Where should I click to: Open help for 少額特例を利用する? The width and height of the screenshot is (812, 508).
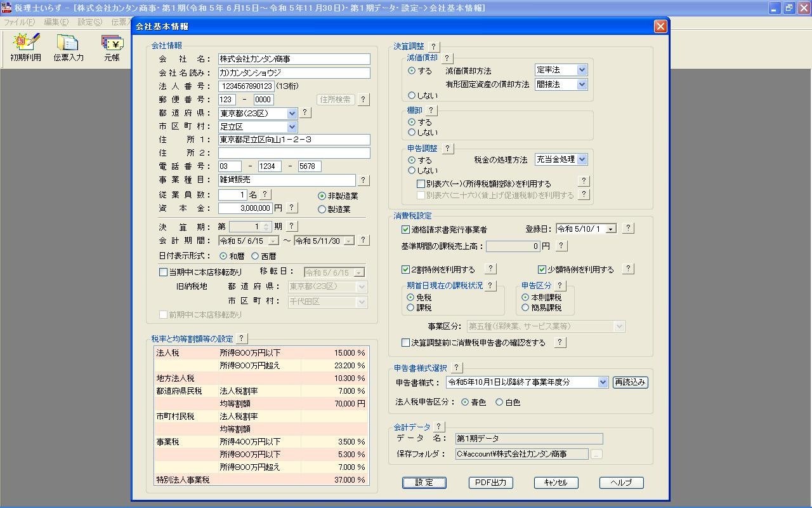[x=628, y=269]
